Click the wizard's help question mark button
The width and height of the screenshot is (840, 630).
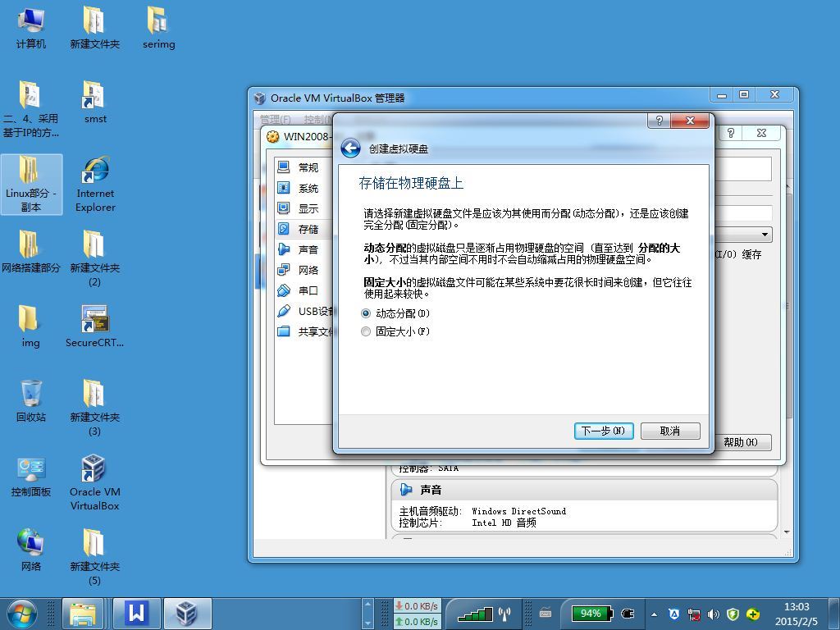660,121
